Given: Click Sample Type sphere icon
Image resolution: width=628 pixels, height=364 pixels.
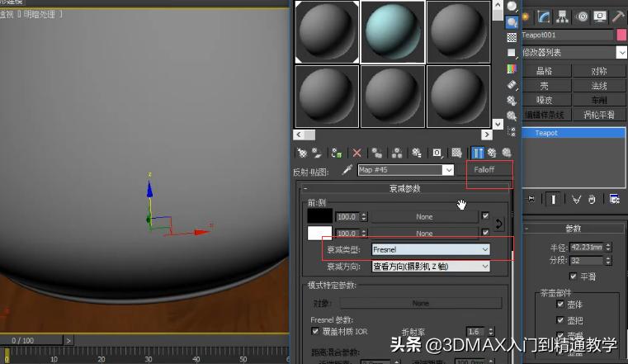Looking at the screenshot, I should [x=512, y=7].
